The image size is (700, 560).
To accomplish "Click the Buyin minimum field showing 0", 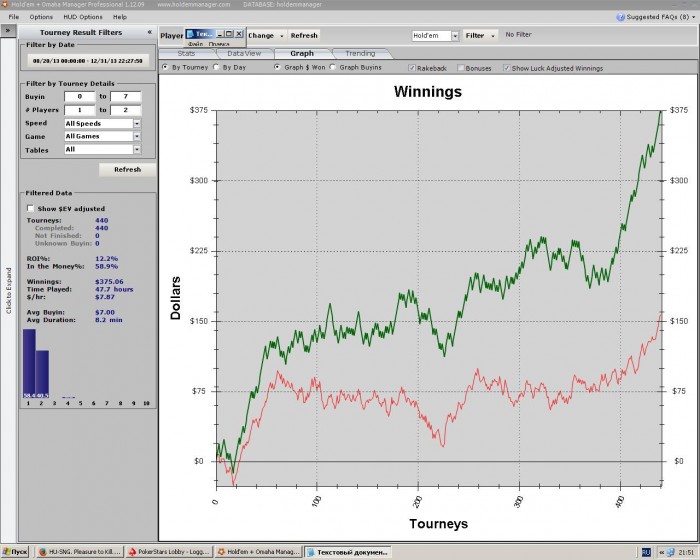I will point(79,96).
